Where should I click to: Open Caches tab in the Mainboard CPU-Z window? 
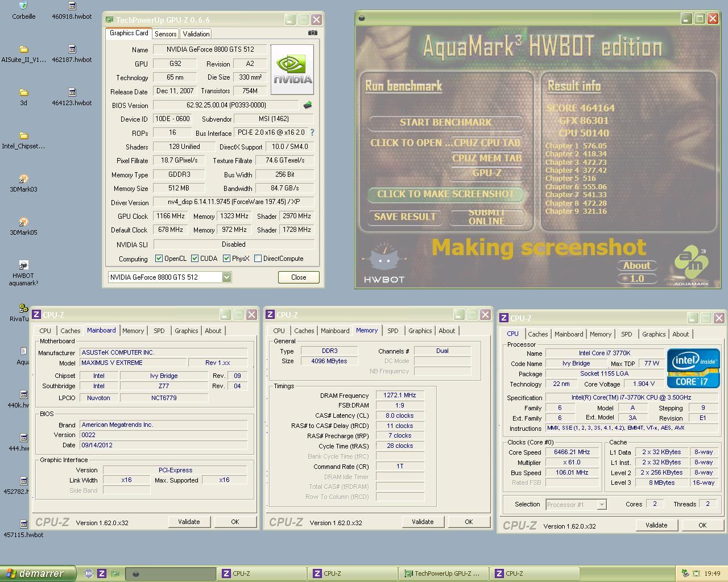point(71,331)
